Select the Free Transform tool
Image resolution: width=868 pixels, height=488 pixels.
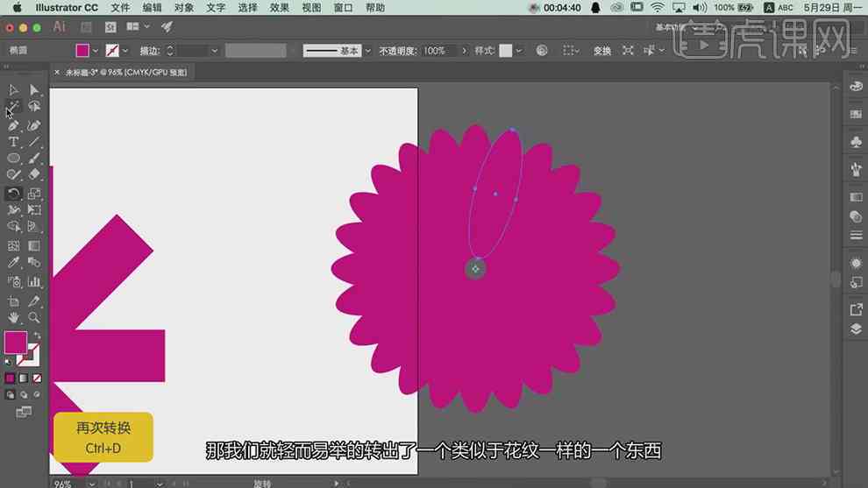point(34,210)
